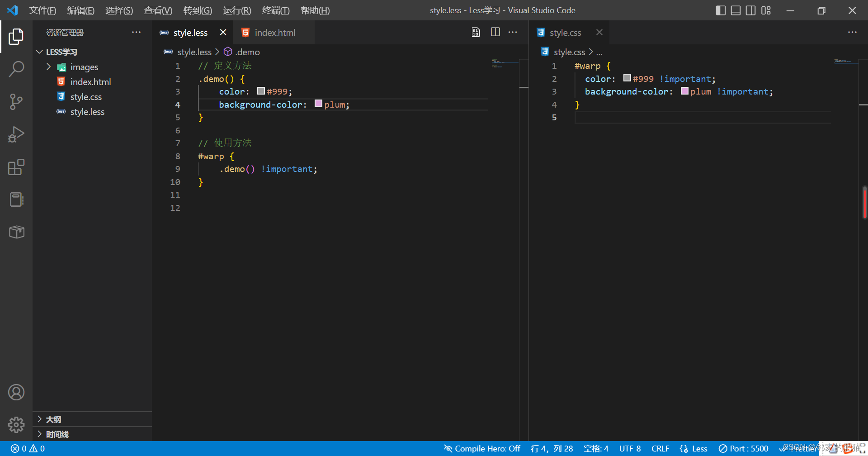This screenshot has height=456, width=868.
Task: Open the 选择(S) menu
Action: 119,10
